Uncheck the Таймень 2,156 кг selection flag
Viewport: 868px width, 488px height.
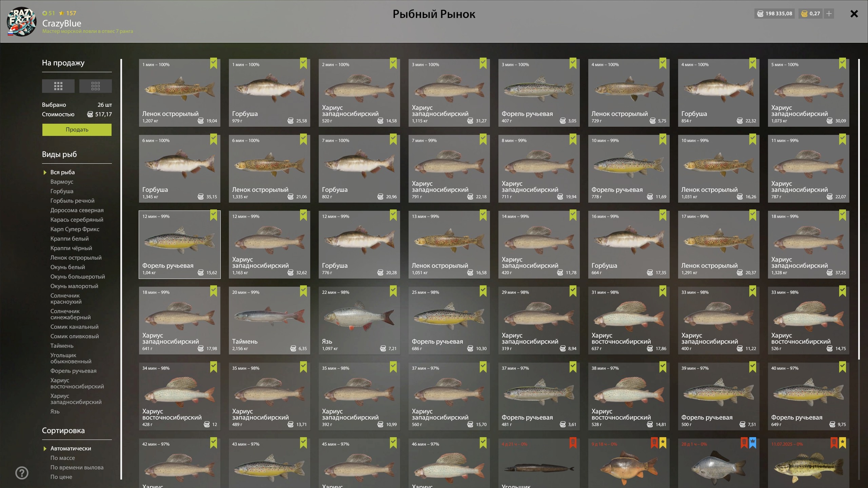tap(303, 291)
